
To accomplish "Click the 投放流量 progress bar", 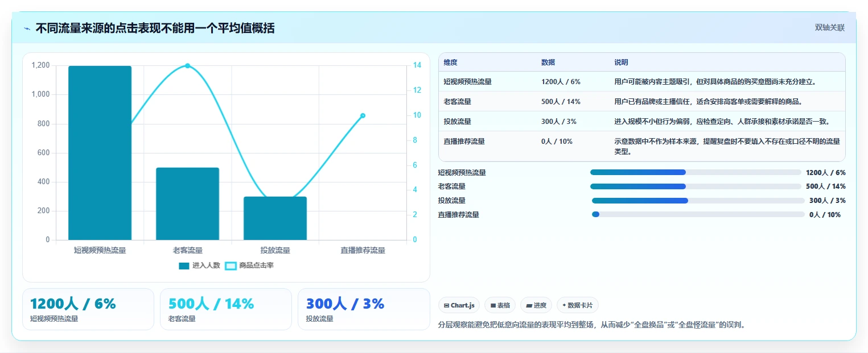I will 698,201.
